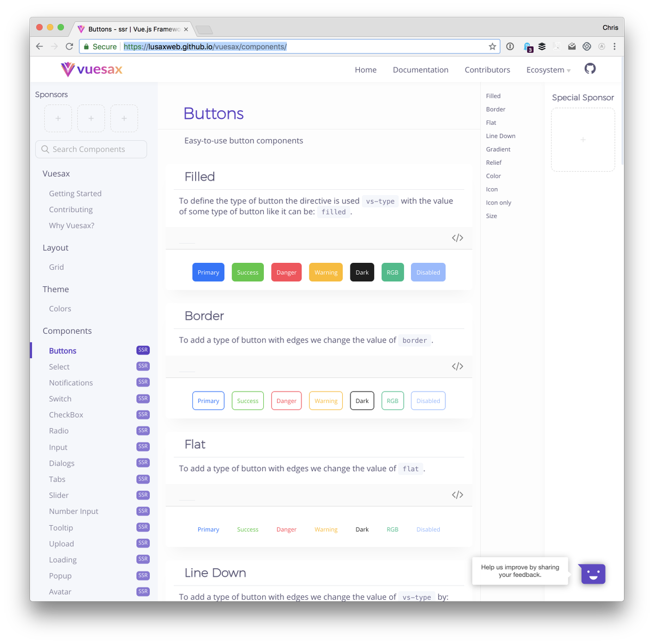Show code for the Filled section
The width and height of the screenshot is (654, 644).
pyautogui.click(x=457, y=238)
